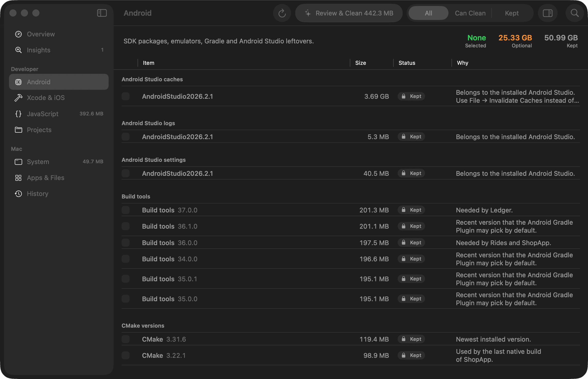Click the 'CMake versions' group heading

(x=143, y=326)
